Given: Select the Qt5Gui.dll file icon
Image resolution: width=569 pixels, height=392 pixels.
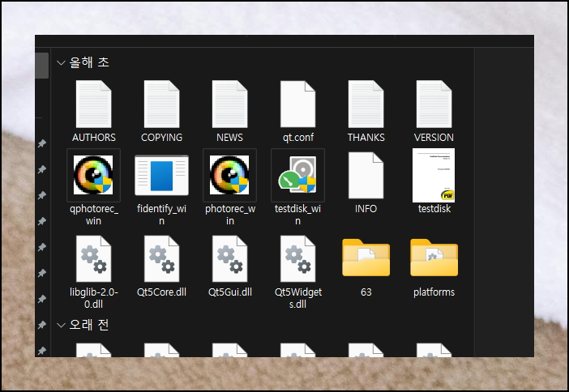Looking at the screenshot, I should coord(229,259).
